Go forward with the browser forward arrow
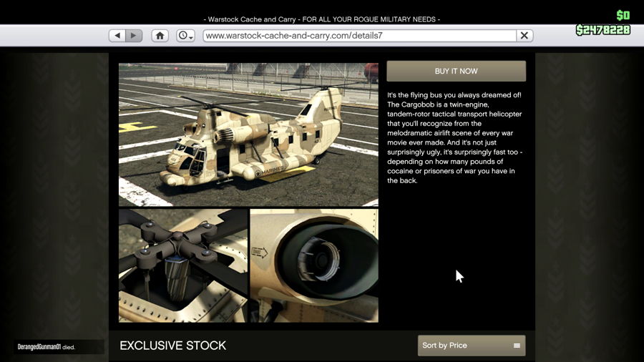 pos(134,36)
